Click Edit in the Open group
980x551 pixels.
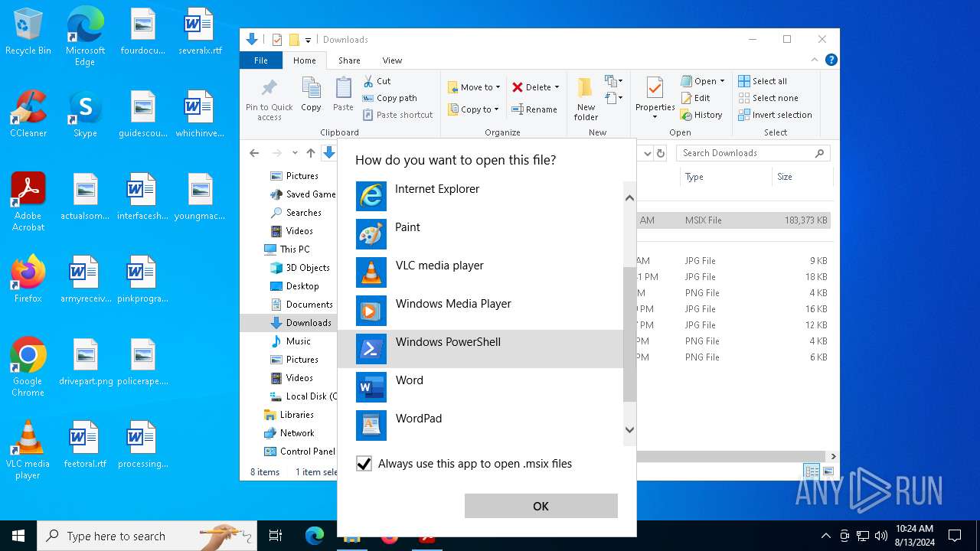696,98
